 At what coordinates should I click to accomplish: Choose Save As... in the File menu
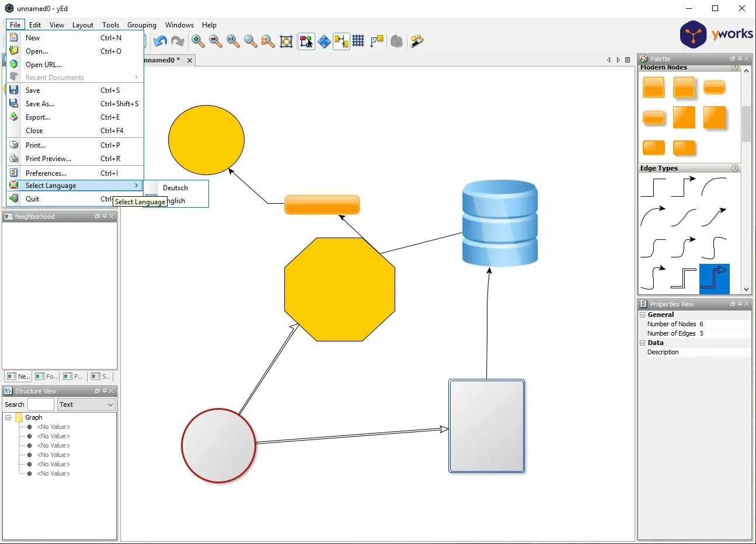tap(75, 103)
